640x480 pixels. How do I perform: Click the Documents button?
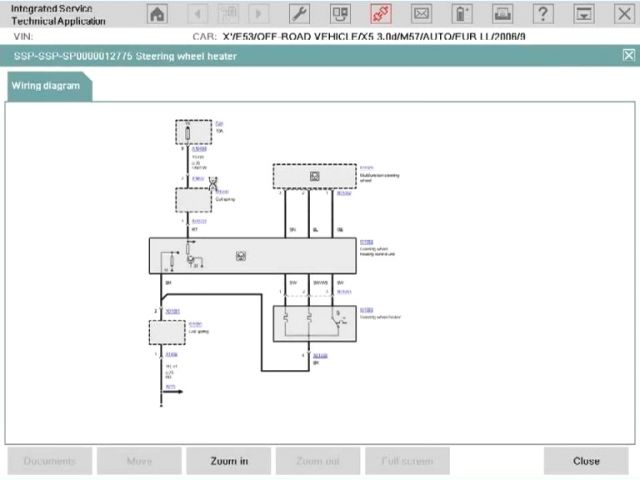click(50, 461)
